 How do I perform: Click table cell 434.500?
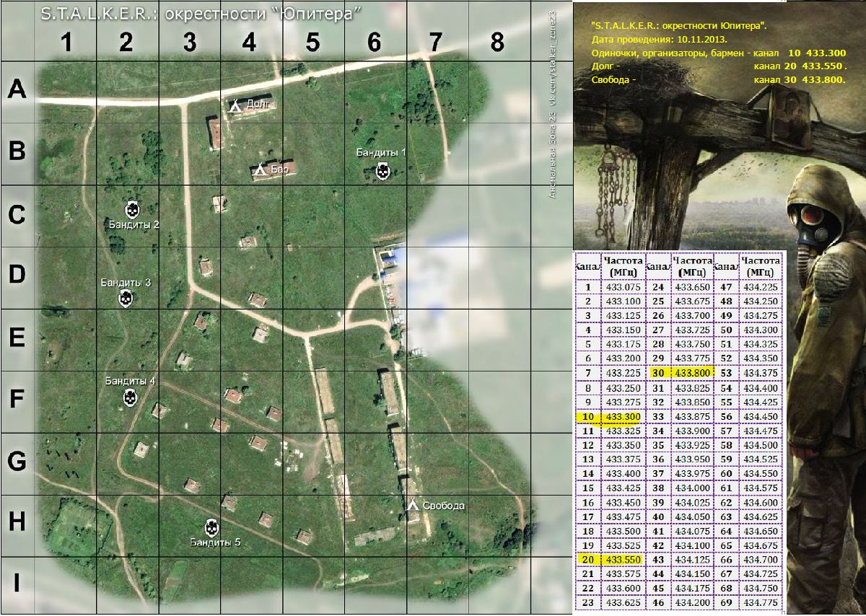(761, 444)
